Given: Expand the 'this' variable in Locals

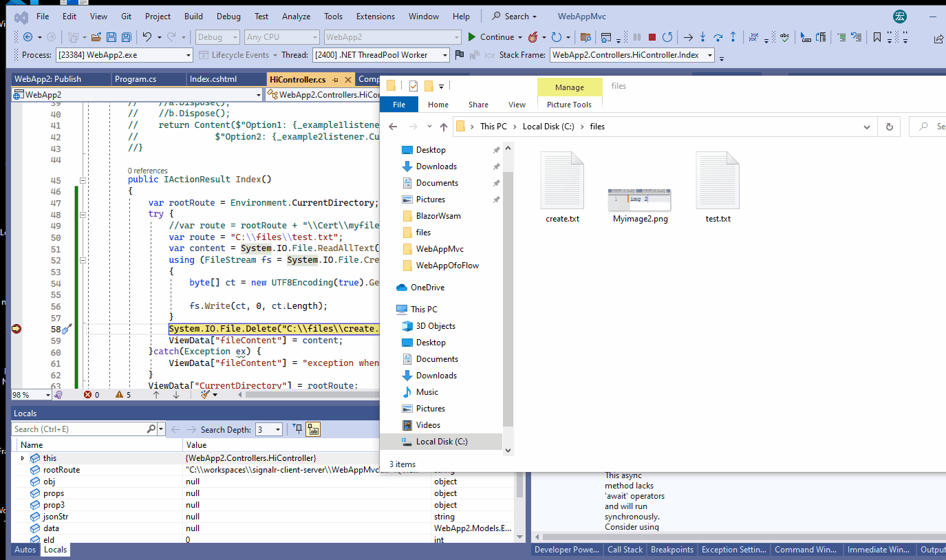Looking at the screenshot, I should pos(22,458).
